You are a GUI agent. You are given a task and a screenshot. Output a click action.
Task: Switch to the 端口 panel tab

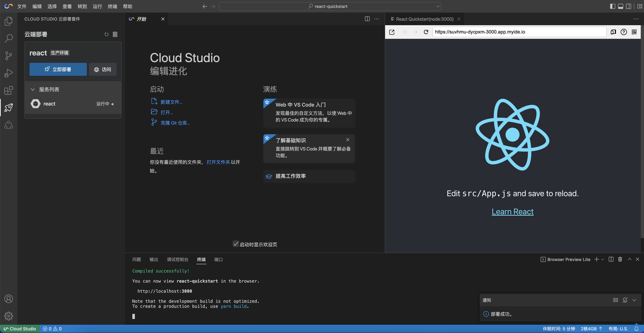[x=218, y=259]
